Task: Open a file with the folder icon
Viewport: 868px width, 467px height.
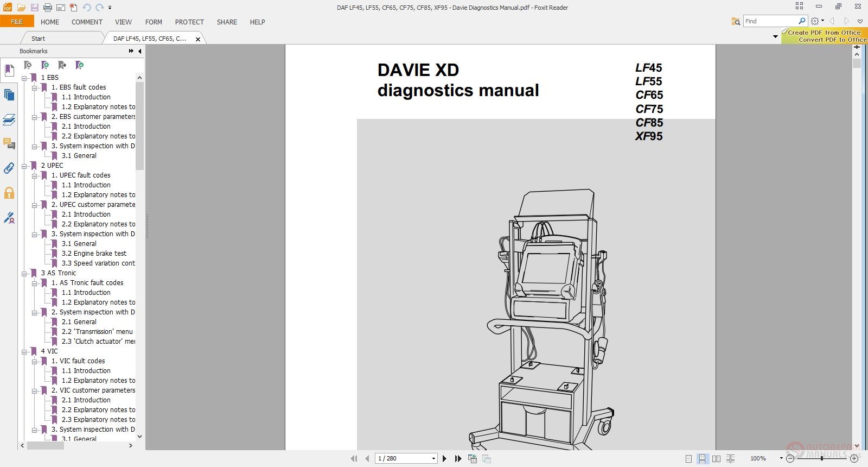Action: click(21, 8)
